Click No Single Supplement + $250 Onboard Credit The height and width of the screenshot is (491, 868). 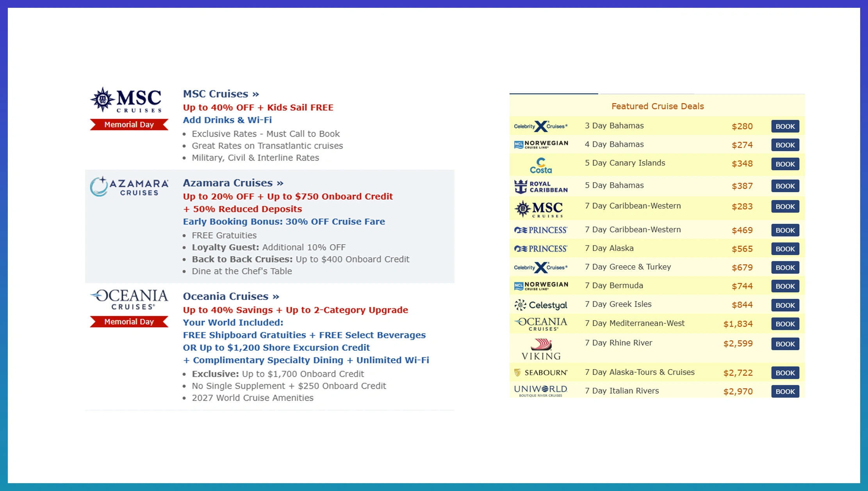[289, 386]
